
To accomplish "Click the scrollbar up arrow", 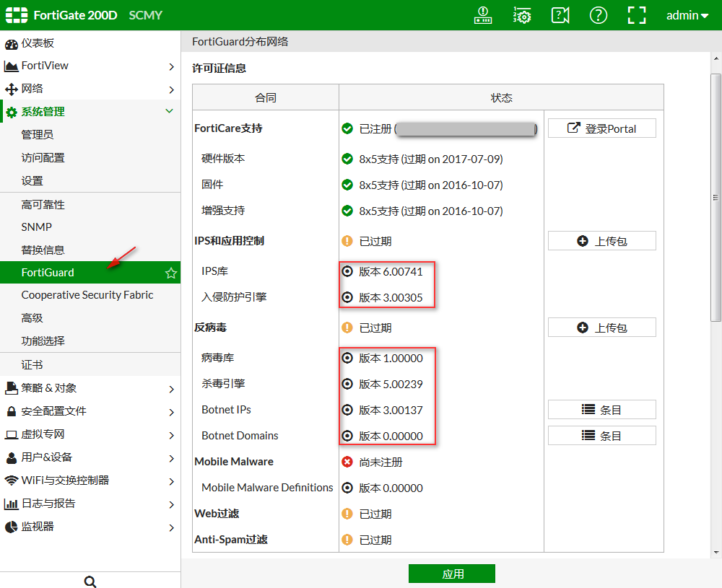I will coord(716,59).
